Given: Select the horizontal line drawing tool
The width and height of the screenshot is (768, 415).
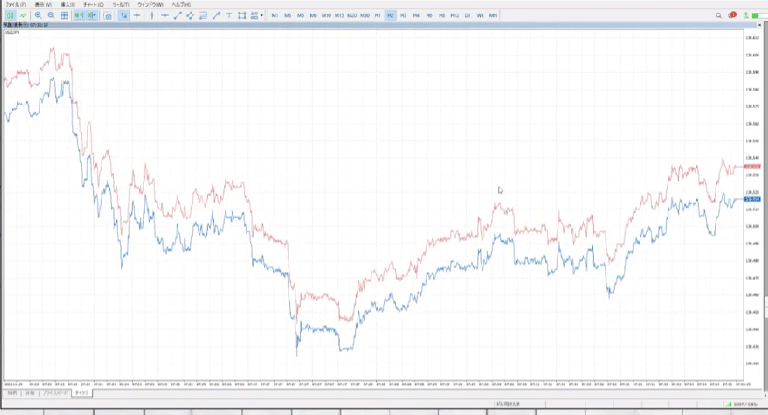Looking at the screenshot, I should (x=165, y=16).
